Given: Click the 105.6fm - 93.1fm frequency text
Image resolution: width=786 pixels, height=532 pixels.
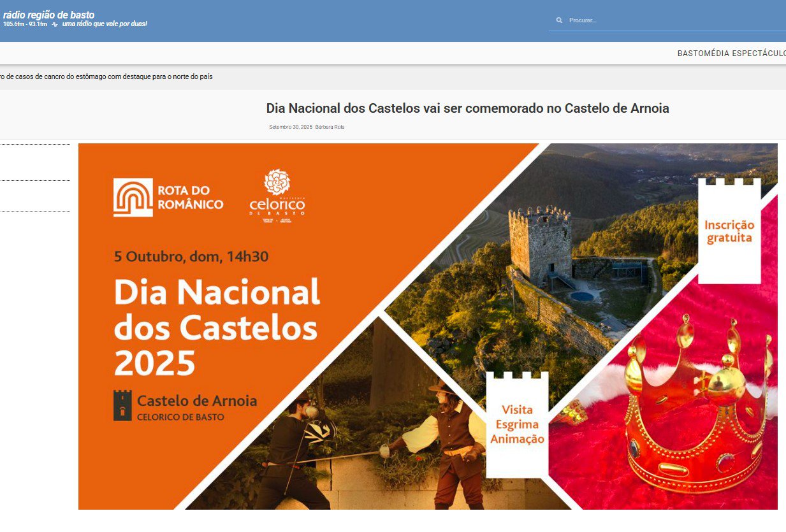Looking at the screenshot, I should point(25,24).
